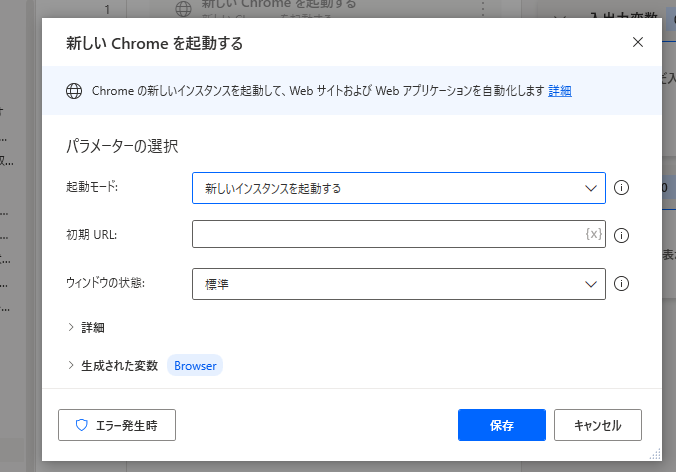Click the パラメーターの選択 heading
The image size is (676, 472).
click(x=122, y=146)
